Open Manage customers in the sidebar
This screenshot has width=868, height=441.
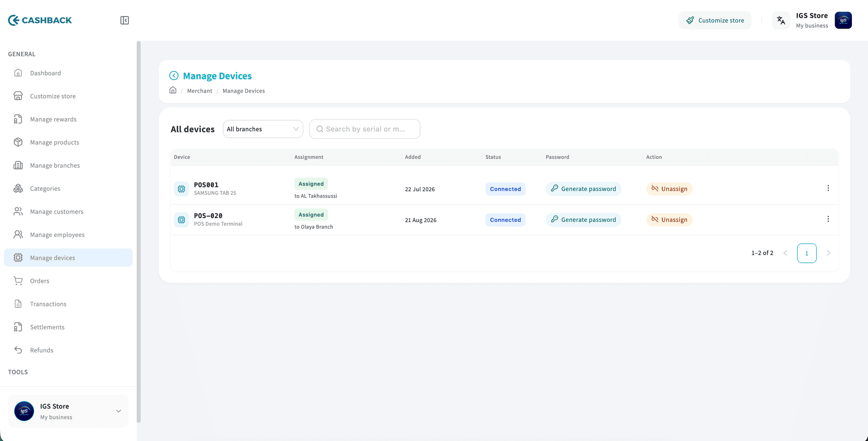pyautogui.click(x=68, y=212)
